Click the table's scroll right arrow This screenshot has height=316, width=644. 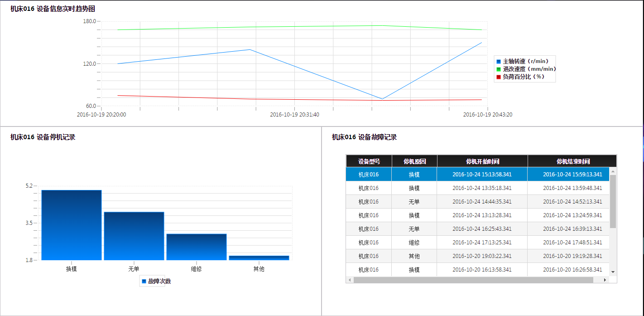(605, 280)
